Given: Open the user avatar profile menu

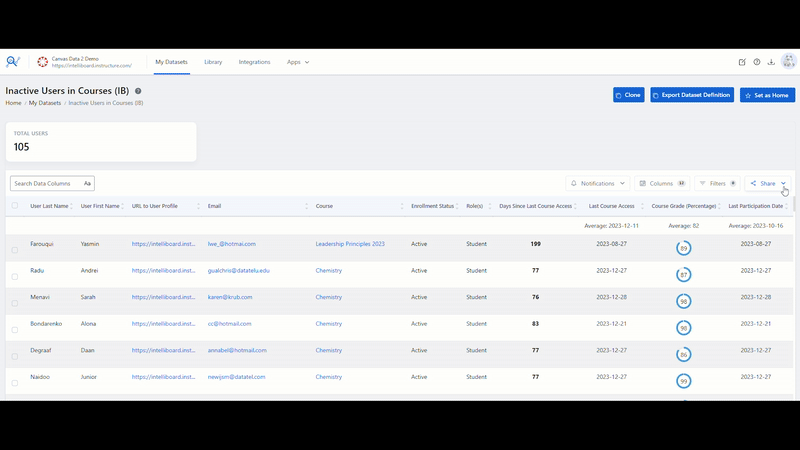Looking at the screenshot, I should 789,61.
